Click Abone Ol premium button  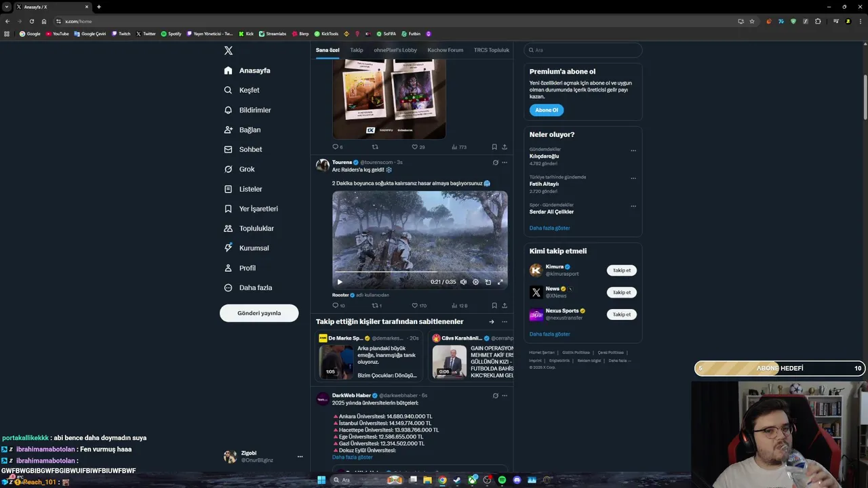(x=547, y=110)
